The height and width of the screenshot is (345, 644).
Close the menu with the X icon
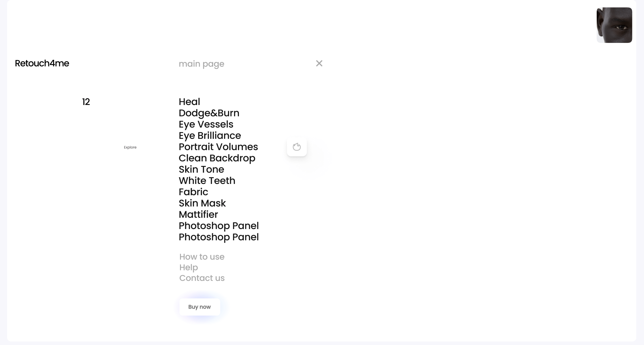coord(319,63)
